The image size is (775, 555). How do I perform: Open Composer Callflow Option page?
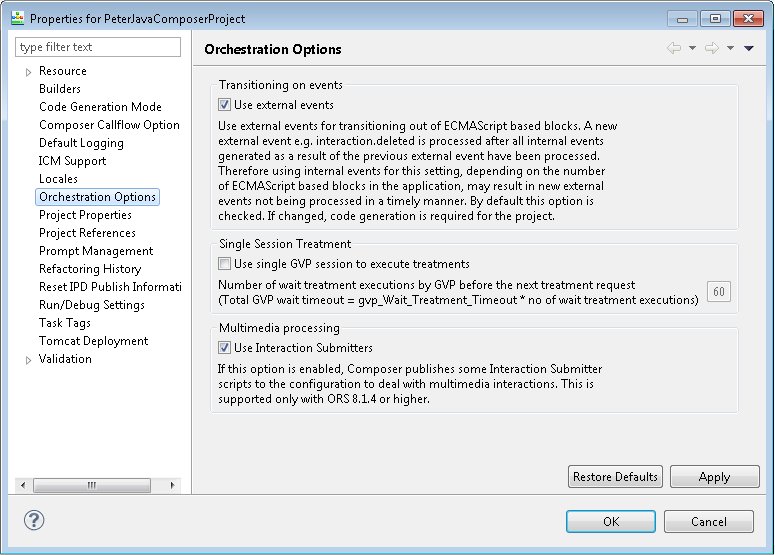109,125
